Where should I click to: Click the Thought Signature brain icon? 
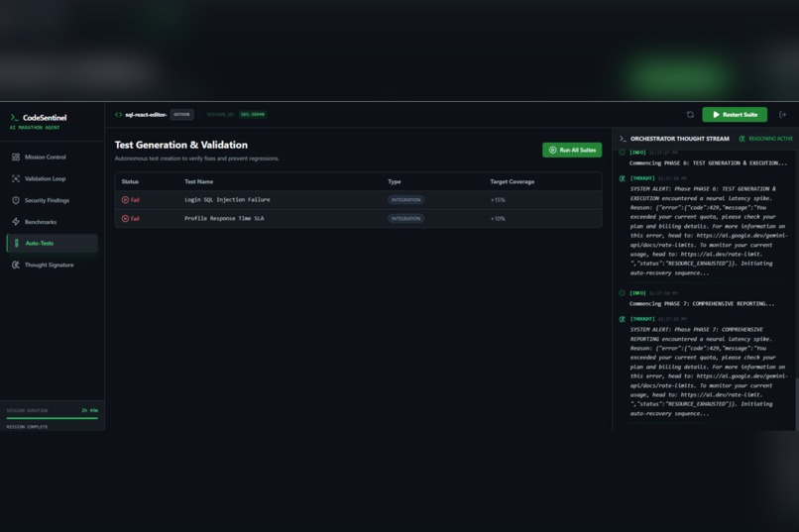(x=16, y=265)
